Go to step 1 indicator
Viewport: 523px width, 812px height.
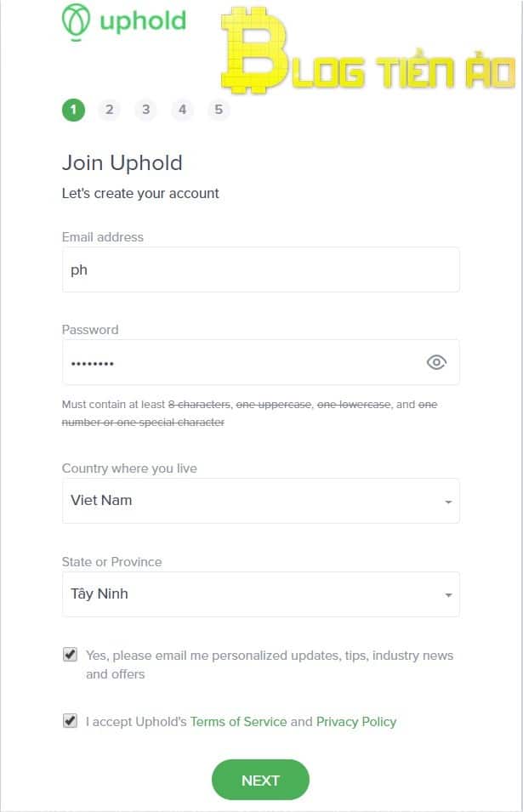coord(73,110)
